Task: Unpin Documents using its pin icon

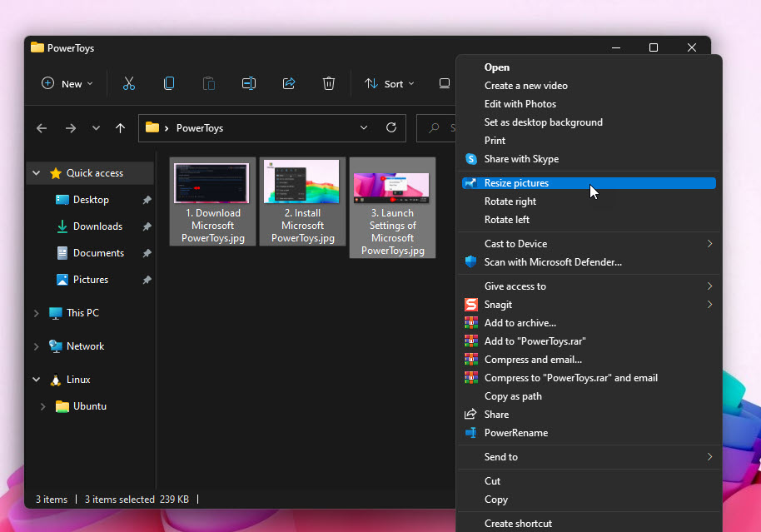Action: (147, 253)
